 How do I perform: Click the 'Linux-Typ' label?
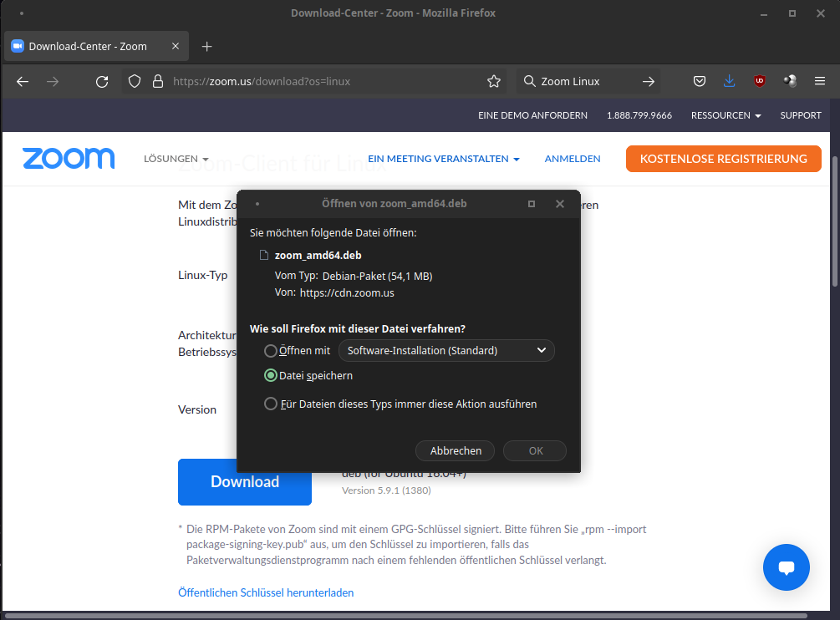click(202, 275)
